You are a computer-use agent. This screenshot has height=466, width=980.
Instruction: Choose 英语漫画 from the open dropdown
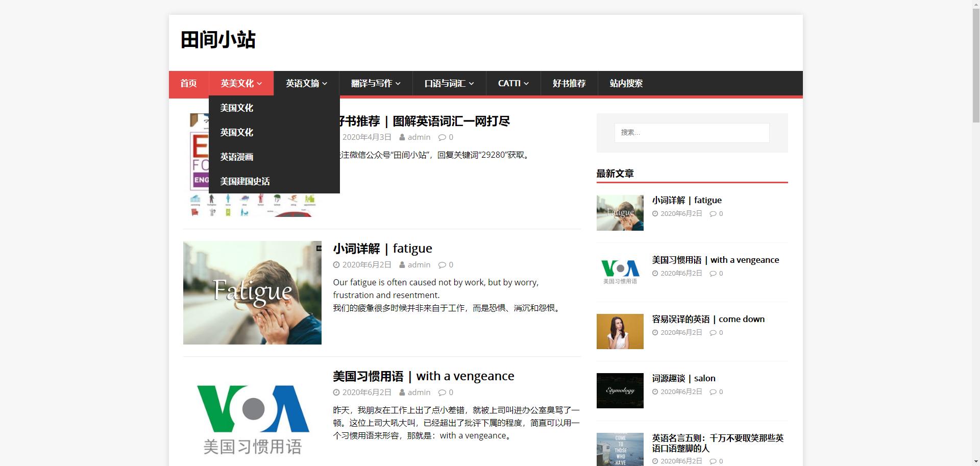(x=236, y=157)
